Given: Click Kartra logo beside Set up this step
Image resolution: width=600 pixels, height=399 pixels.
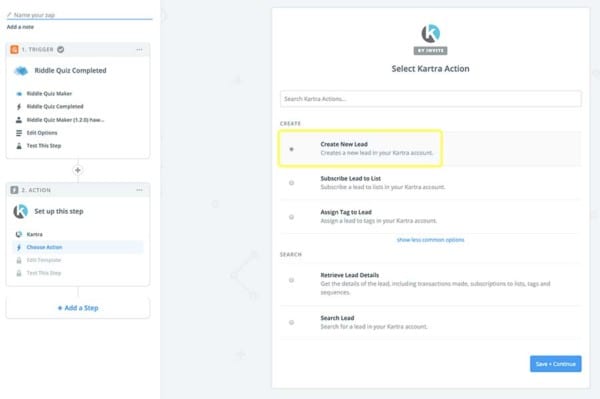Looking at the screenshot, I should [x=21, y=211].
